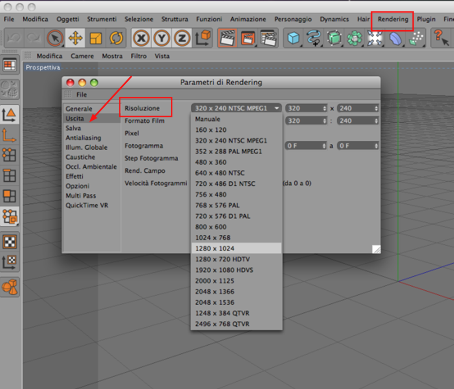The width and height of the screenshot is (454, 389).
Task: Click the frame range end stepper arrows
Action: point(376,146)
